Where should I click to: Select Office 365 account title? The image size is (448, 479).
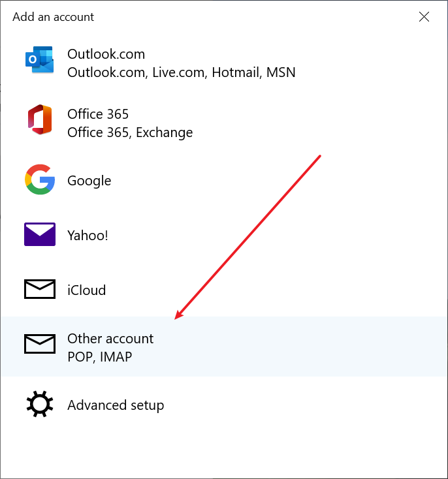98,114
